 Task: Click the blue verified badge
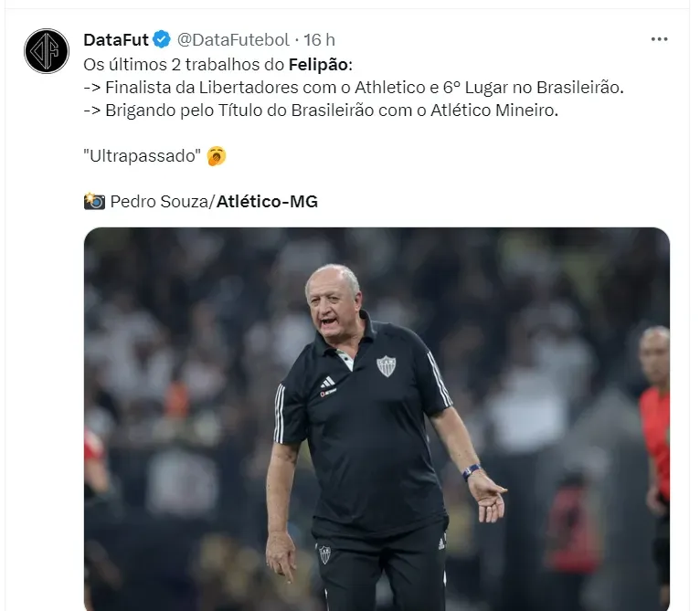pyautogui.click(x=162, y=39)
